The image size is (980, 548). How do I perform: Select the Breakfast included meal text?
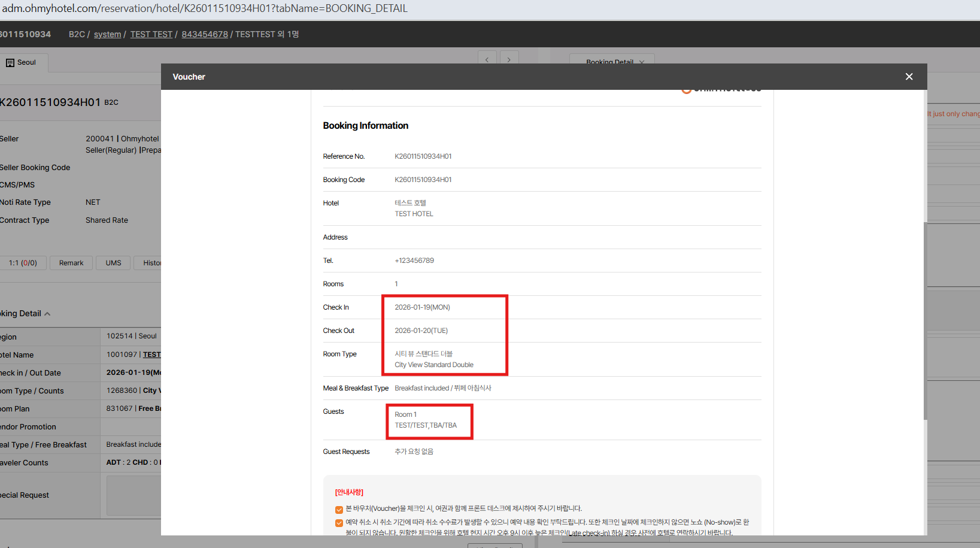(443, 388)
